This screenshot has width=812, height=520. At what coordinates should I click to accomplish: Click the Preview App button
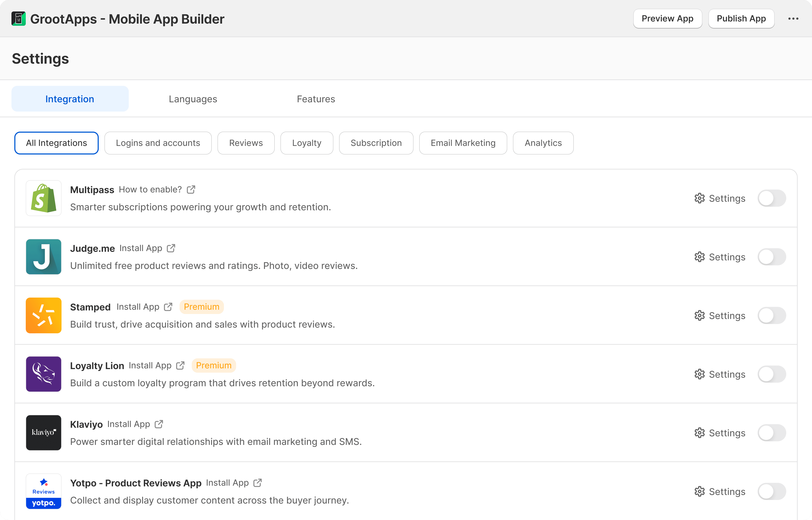click(x=667, y=19)
